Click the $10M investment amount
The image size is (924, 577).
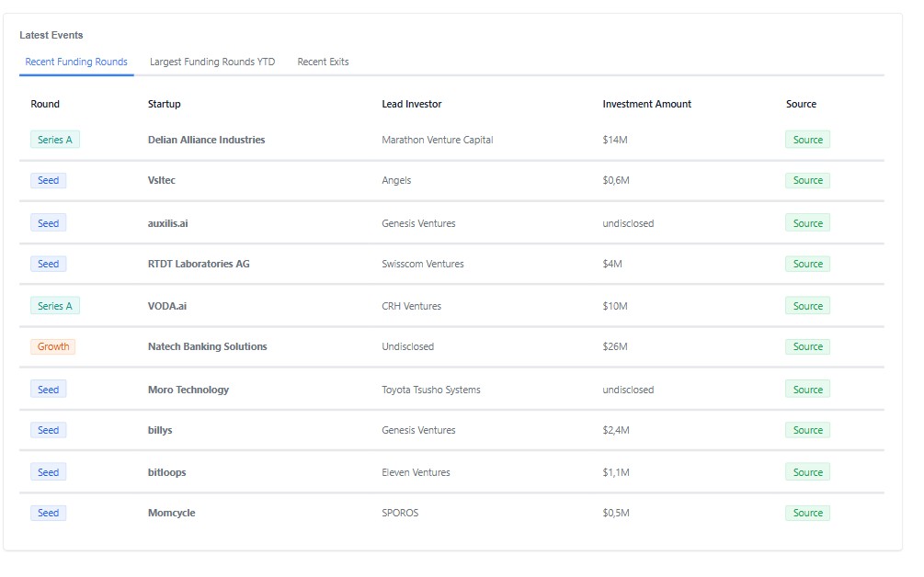pyautogui.click(x=615, y=306)
